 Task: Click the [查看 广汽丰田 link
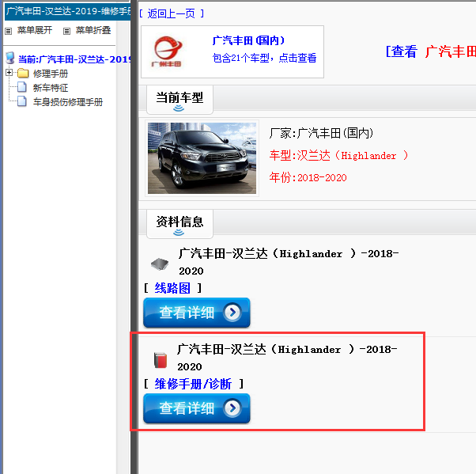click(x=430, y=51)
